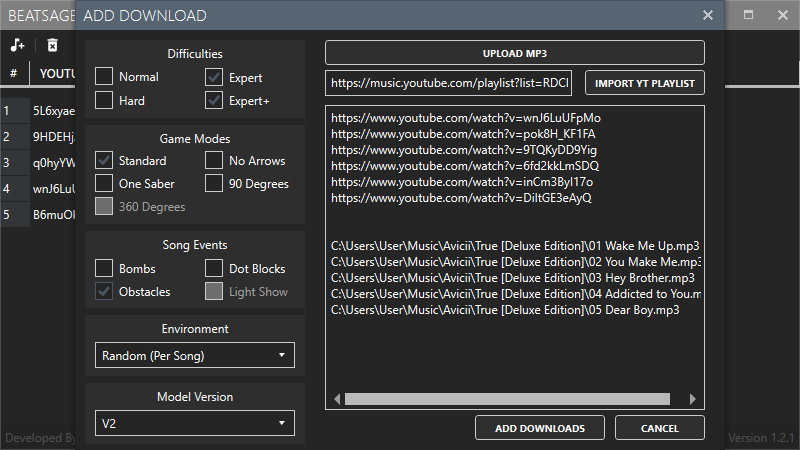800x450 pixels.
Task: Open the Environment dropdown
Action: tap(195, 355)
